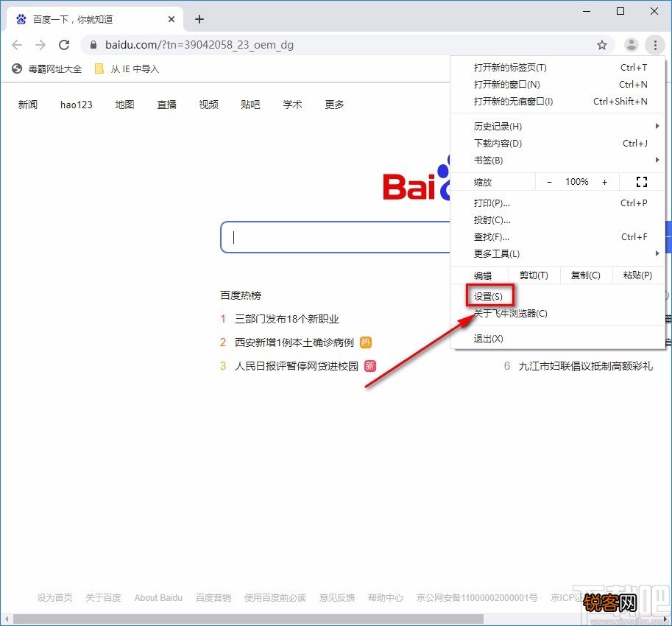Click the forward navigation arrow
The image size is (672, 626).
pos(40,45)
